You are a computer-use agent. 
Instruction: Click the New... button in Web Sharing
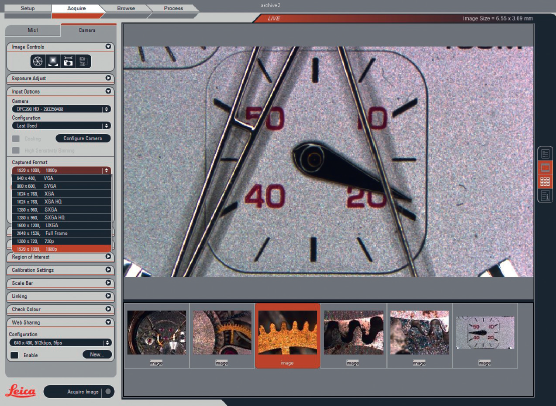pyautogui.click(x=97, y=354)
